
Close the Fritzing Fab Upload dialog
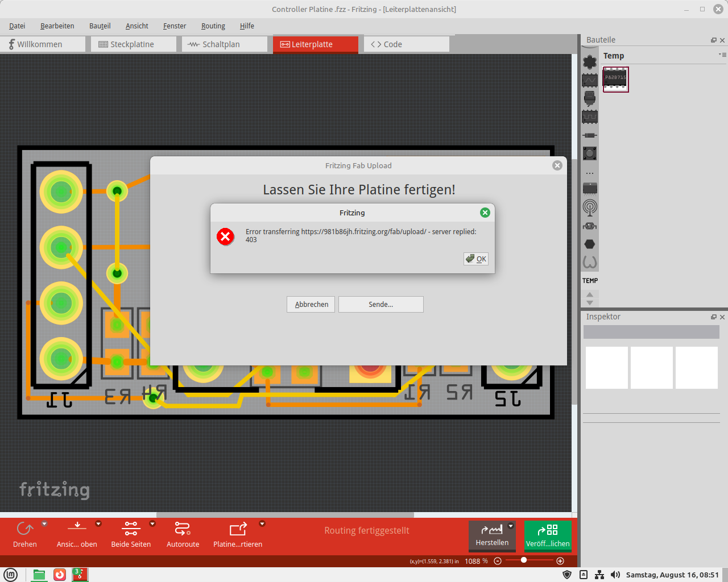tap(557, 165)
